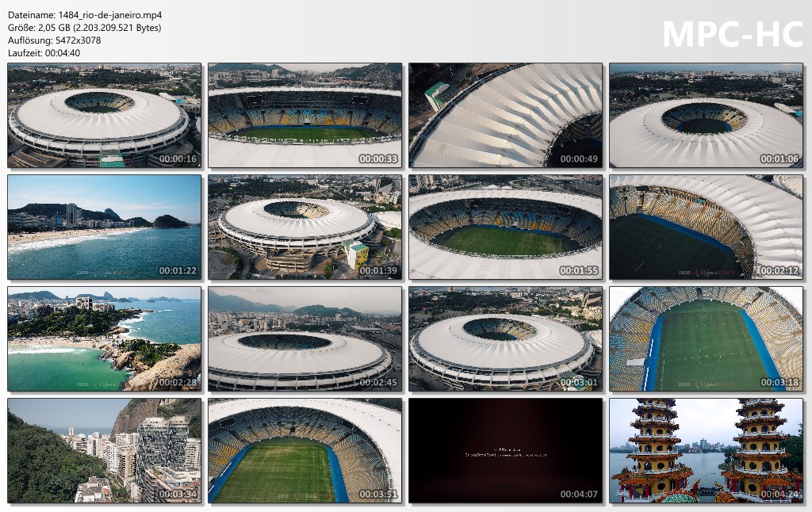Open the dark credits thumbnail at 00:04:07
The height and width of the screenshot is (512, 812).
pyautogui.click(x=505, y=450)
